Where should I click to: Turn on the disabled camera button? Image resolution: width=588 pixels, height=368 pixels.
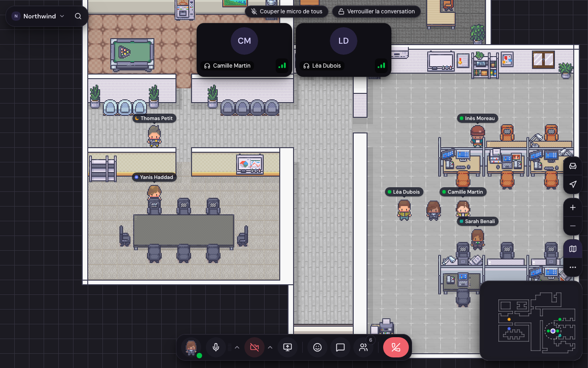pyautogui.click(x=254, y=347)
